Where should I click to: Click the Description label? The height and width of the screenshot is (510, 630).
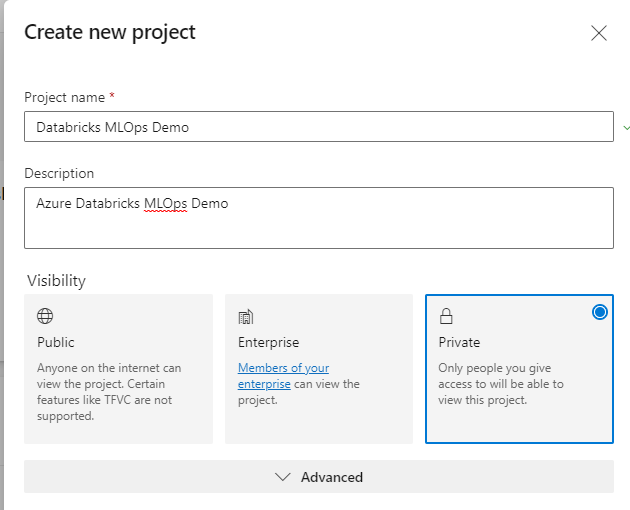[59, 173]
